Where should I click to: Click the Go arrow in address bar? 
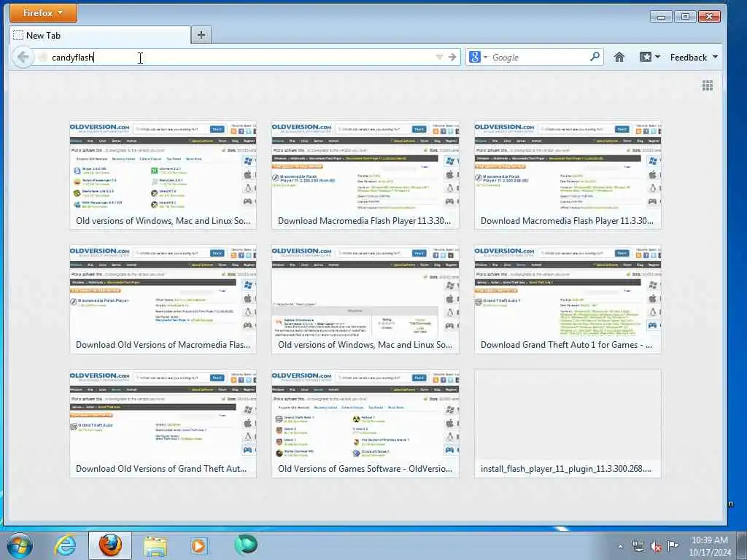(452, 57)
